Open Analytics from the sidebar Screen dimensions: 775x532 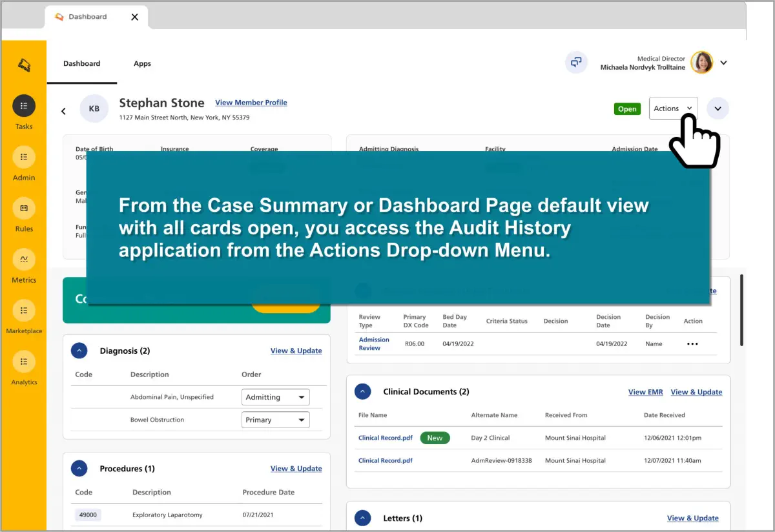tap(24, 361)
